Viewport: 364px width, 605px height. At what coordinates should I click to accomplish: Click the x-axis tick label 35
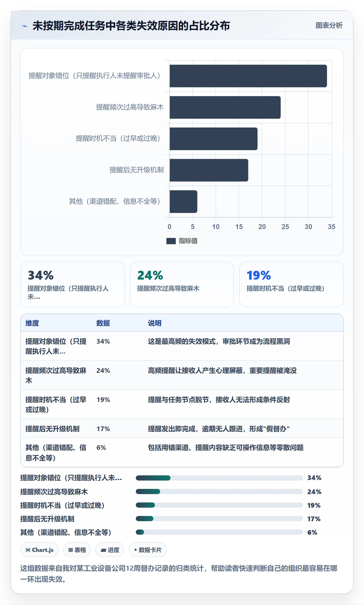(331, 227)
